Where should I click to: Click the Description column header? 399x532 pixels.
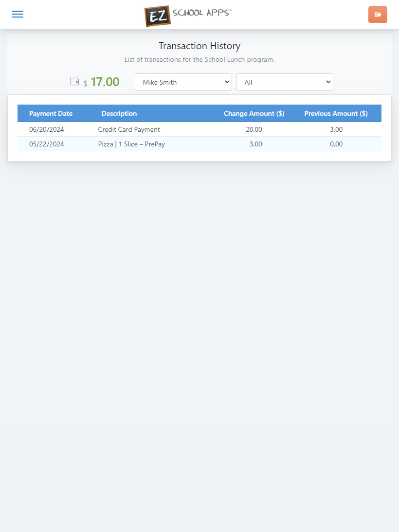click(x=119, y=113)
